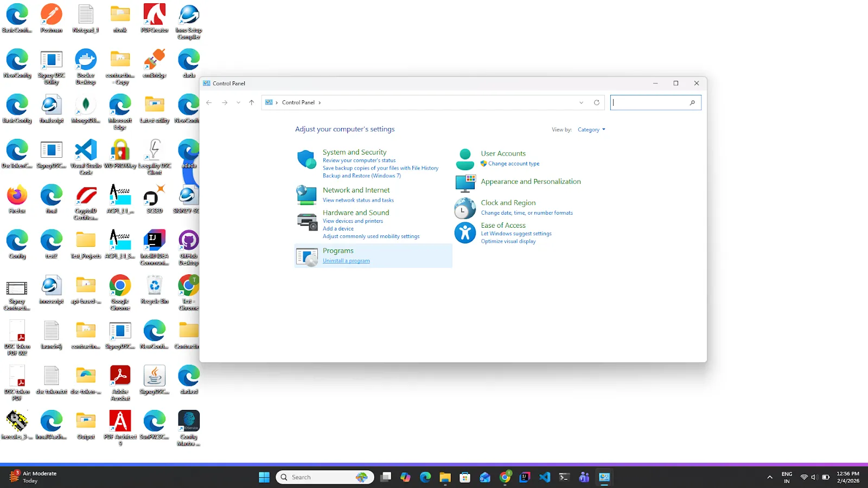Expand the address bar history chevron
868x488 pixels.
coord(581,102)
